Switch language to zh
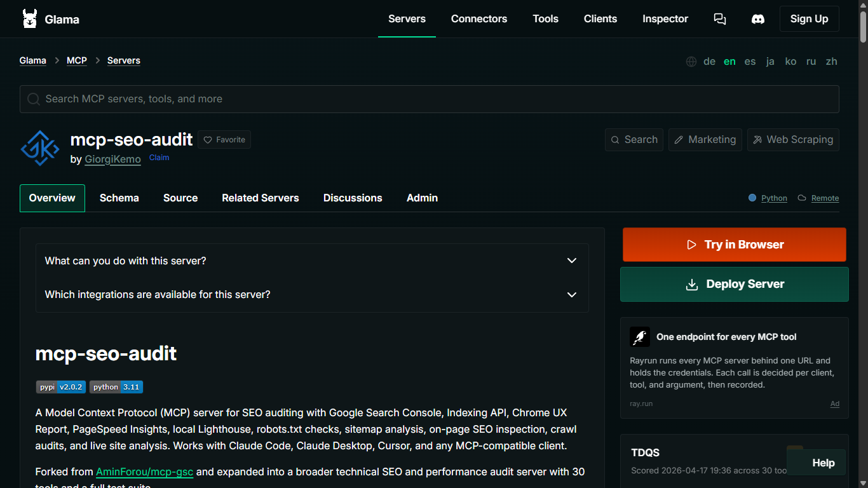868x488 pixels. (831, 62)
